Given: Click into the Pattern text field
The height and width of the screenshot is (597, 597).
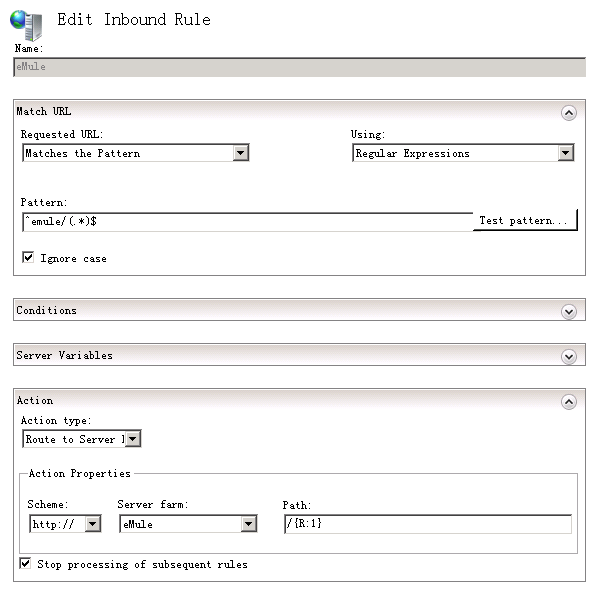Looking at the screenshot, I should pos(247,222).
